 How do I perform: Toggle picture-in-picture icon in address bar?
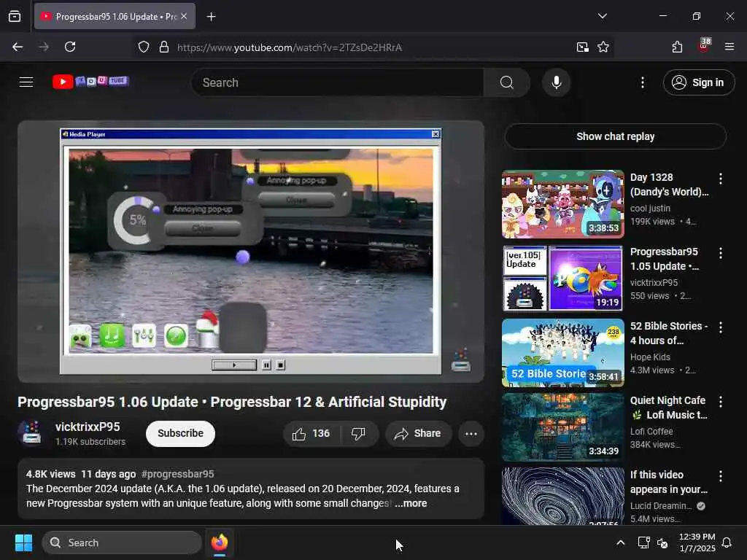(582, 47)
